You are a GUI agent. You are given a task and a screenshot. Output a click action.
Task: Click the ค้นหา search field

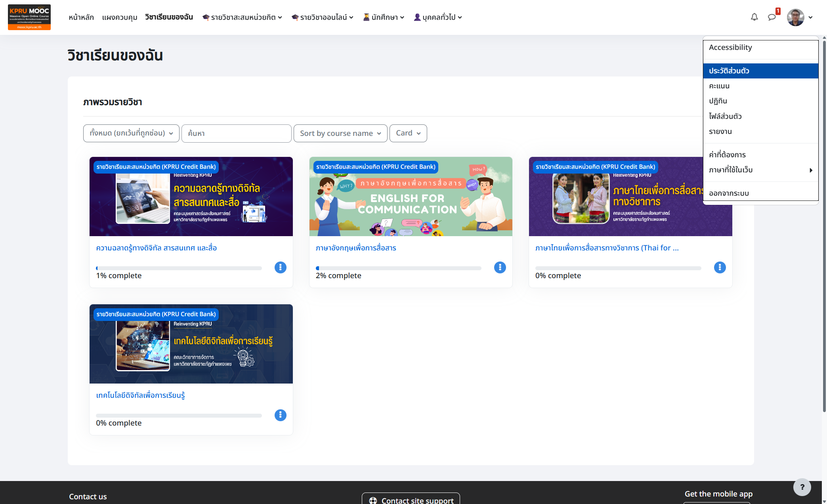236,133
